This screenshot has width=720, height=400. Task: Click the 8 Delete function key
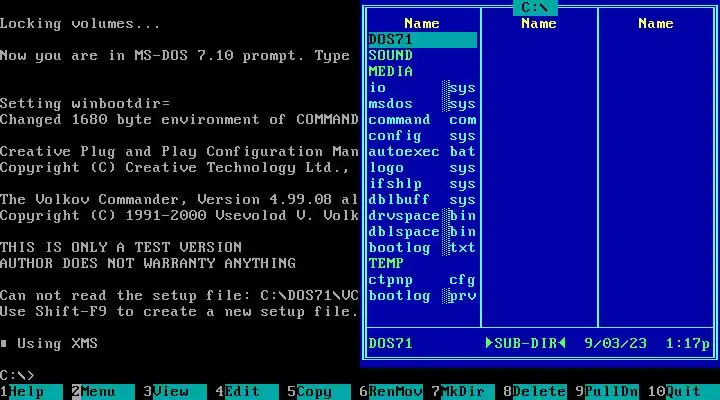click(535, 392)
